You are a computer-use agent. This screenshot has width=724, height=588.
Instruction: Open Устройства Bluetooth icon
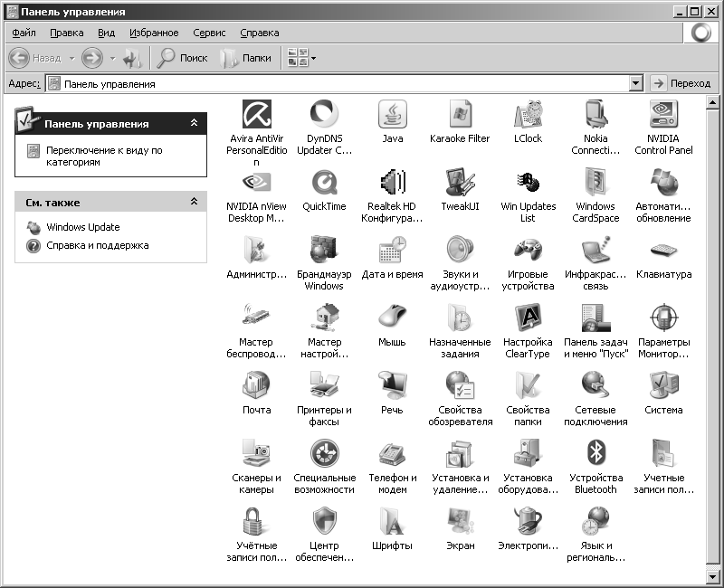coord(595,453)
